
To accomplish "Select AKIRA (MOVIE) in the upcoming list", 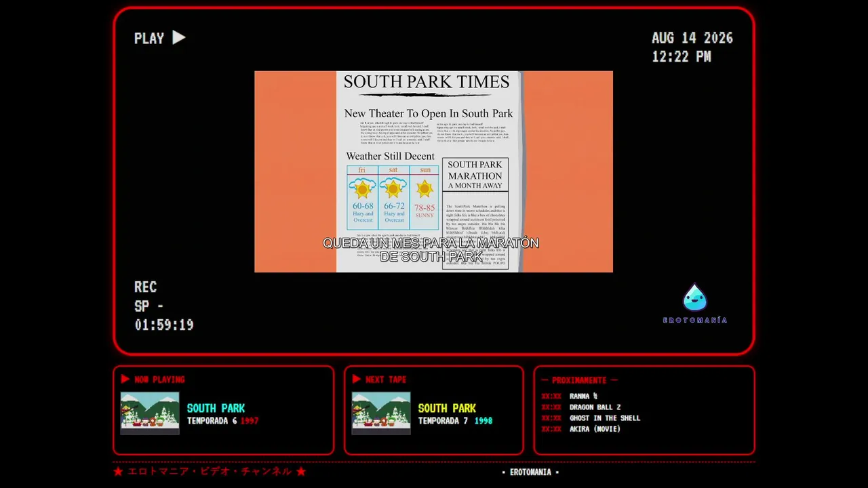I will coord(595,429).
